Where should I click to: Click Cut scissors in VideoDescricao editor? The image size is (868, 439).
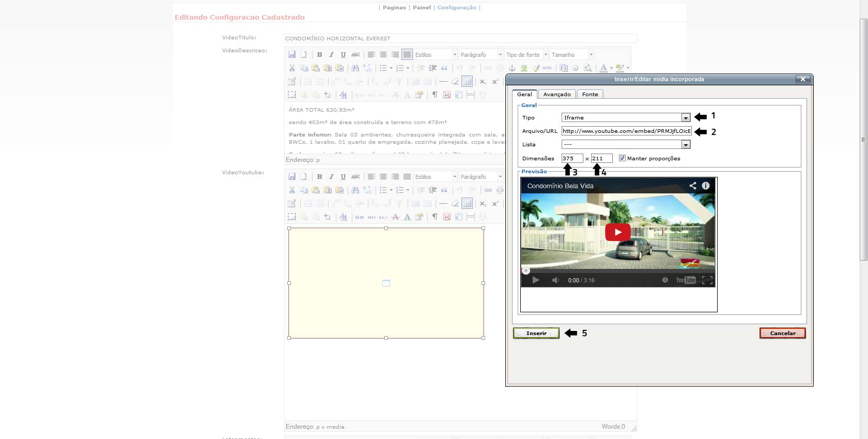[x=292, y=68]
